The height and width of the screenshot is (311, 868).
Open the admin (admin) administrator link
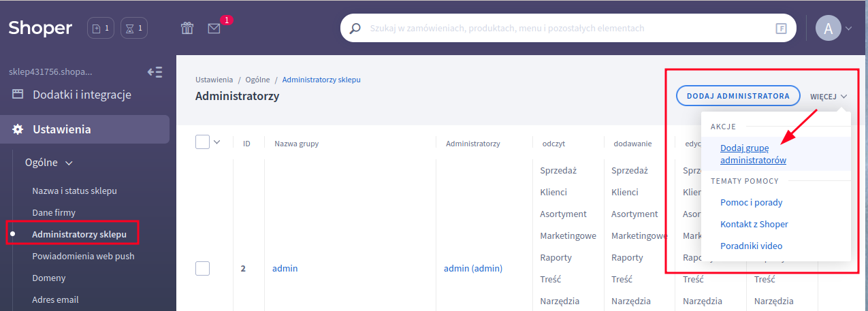(x=473, y=268)
